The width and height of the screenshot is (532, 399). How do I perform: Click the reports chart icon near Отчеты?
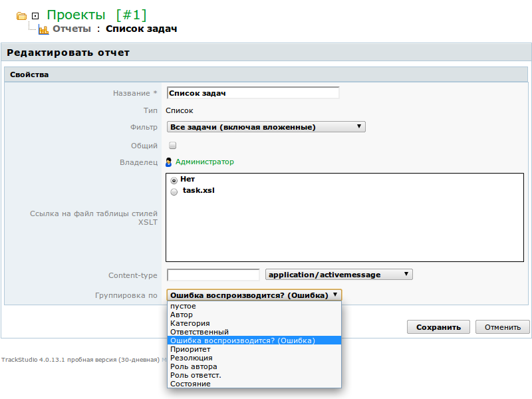click(x=44, y=29)
